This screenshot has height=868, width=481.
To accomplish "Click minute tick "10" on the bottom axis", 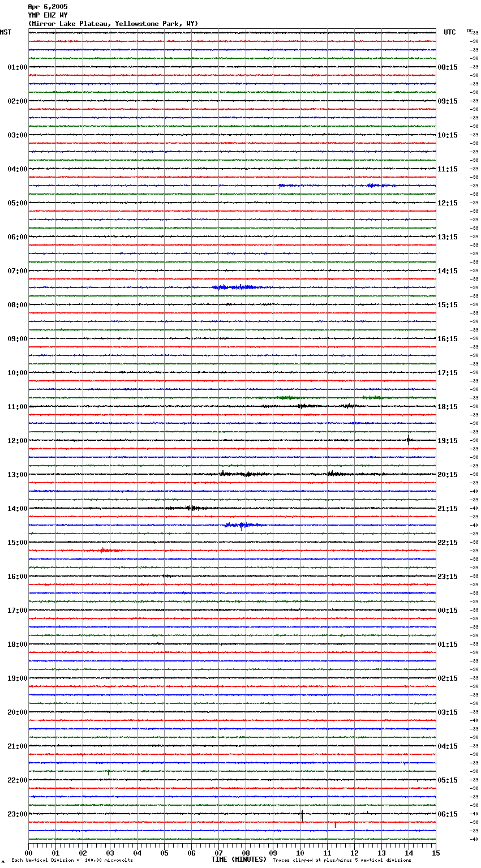I will [x=300, y=853].
